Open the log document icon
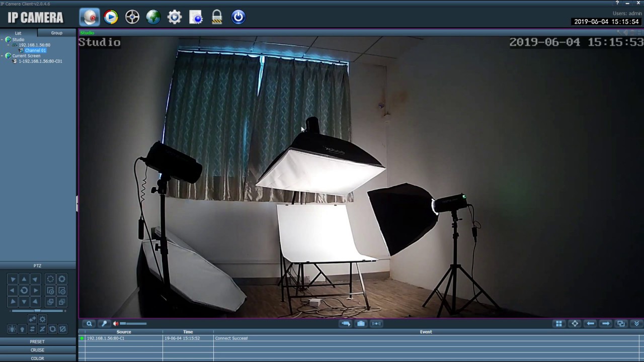Viewport: 644px width, 362px height. coord(196,17)
